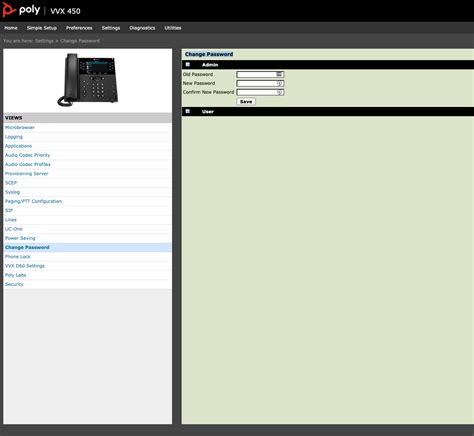The height and width of the screenshot is (436, 474).
Task: Focus the Old Password field
Action: coord(260,74)
